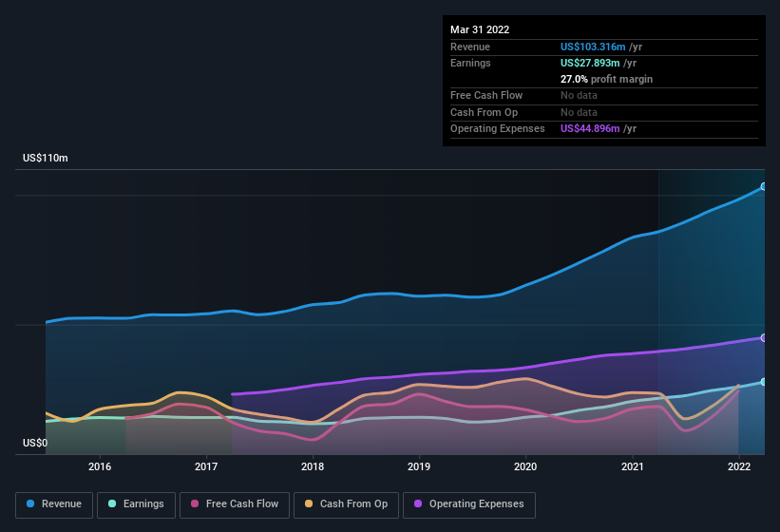Viewport: 780px width, 532px height.
Task: Click the Earnings line endpoint marker
Action: click(764, 382)
